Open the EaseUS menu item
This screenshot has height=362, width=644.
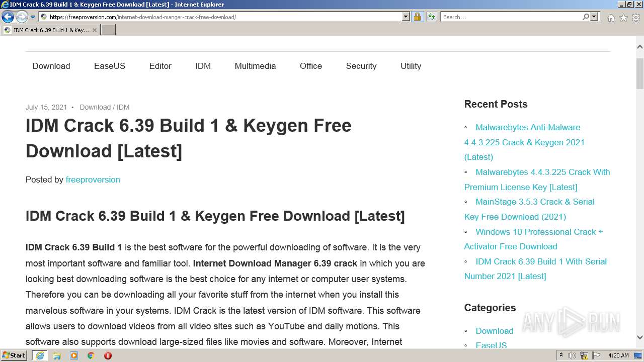pyautogui.click(x=110, y=66)
